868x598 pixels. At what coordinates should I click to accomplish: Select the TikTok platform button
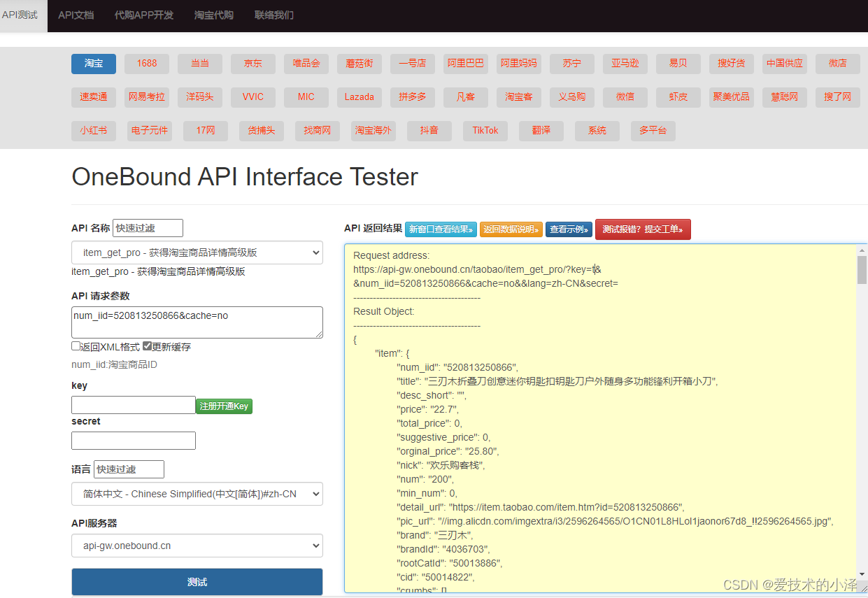485,131
